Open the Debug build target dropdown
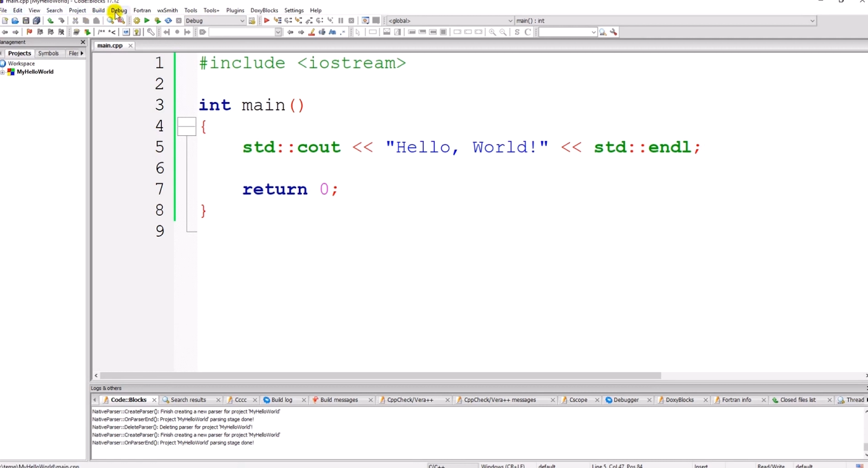The image size is (868, 468). pyautogui.click(x=215, y=21)
